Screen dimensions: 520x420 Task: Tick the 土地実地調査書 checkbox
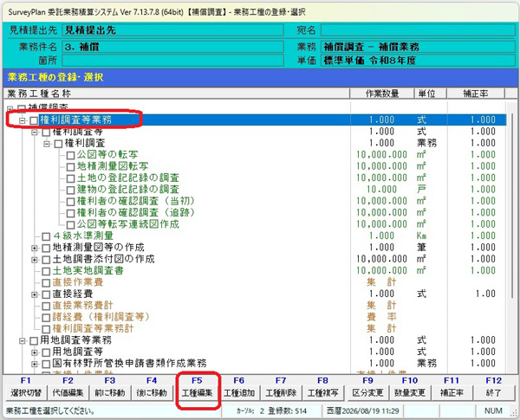[46, 271]
